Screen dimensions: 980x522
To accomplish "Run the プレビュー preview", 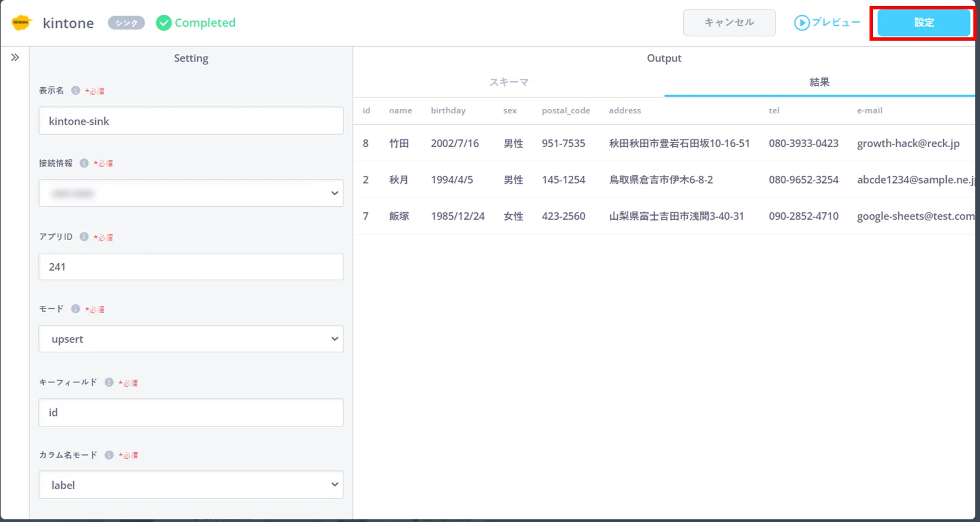I will pos(827,23).
